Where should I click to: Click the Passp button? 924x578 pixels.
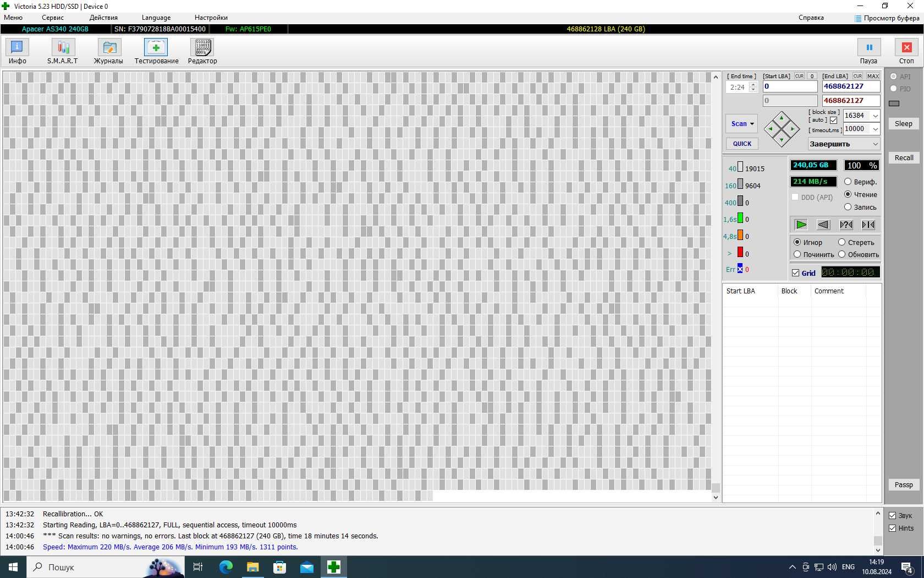tap(904, 485)
